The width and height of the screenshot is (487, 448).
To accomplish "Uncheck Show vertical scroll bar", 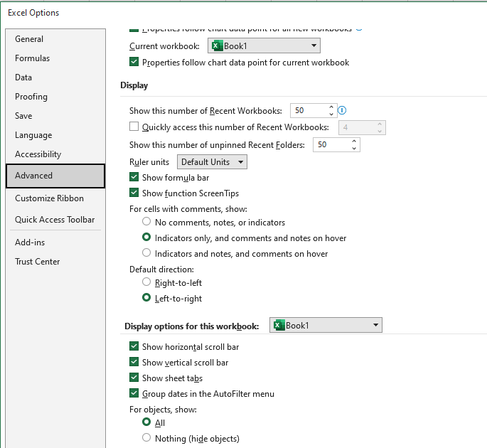I will pyautogui.click(x=134, y=362).
